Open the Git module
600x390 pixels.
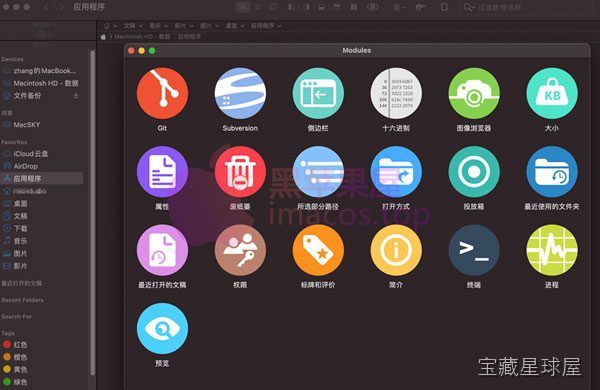[162, 93]
